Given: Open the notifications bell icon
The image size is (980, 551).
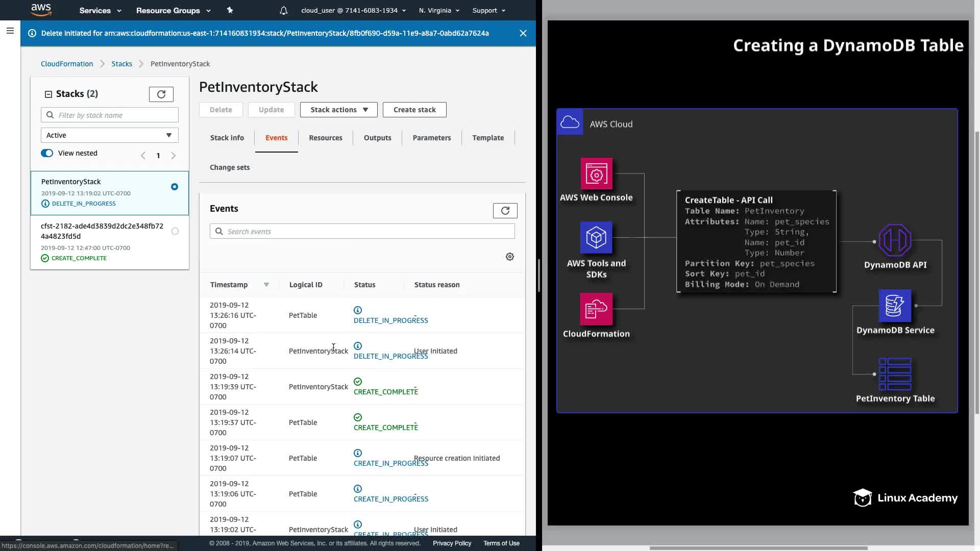Looking at the screenshot, I should pos(284,10).
